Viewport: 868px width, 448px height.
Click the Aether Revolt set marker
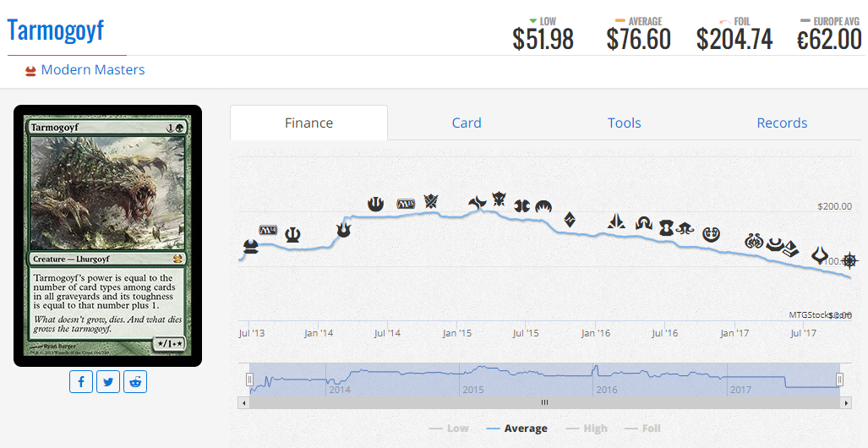(x=755, y=241)
